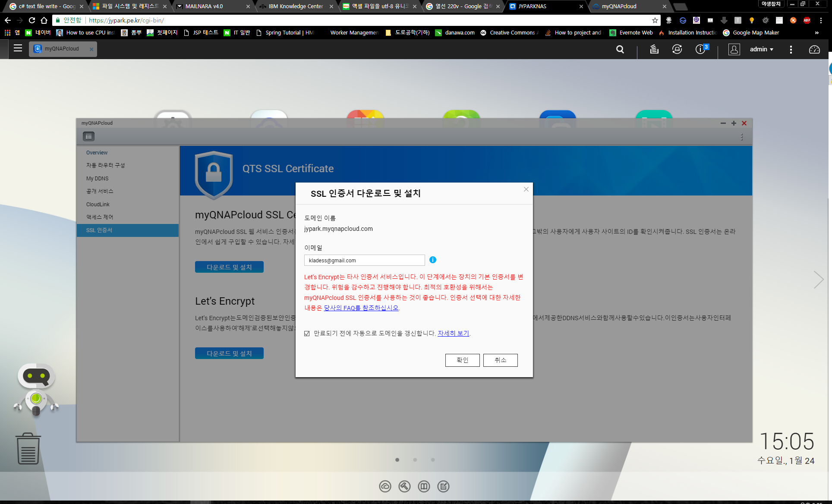Select CloudLink in the sidebar
Viewport: 832px width, 504px height.
128,205
